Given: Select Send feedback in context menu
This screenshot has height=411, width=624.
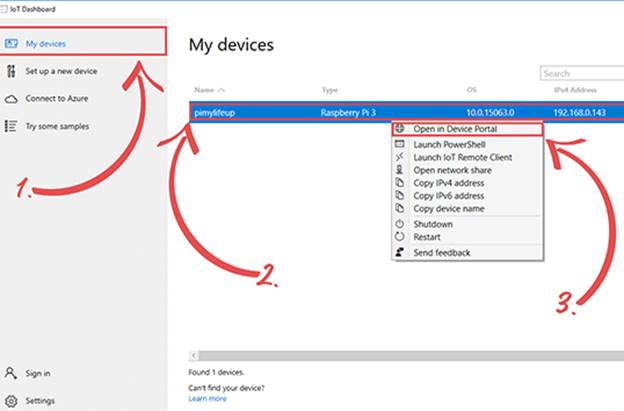Looking at the screenshot, I should (441, 253).
